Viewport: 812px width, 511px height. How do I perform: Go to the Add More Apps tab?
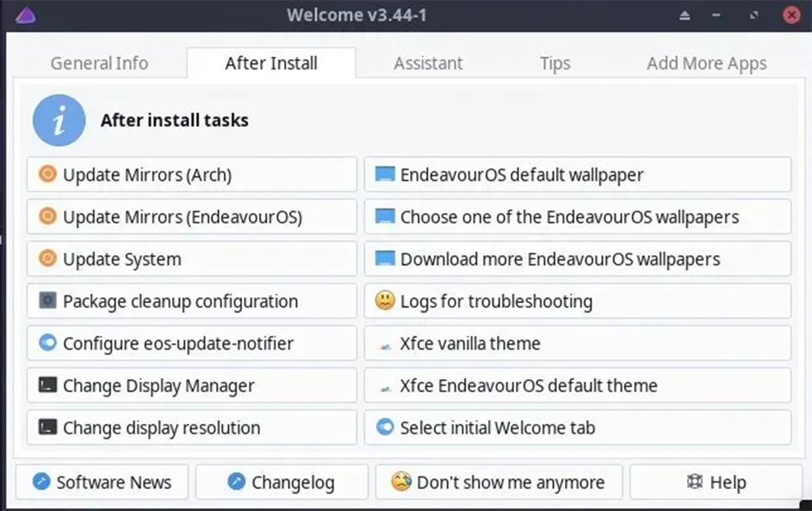[x=706, y=63]
